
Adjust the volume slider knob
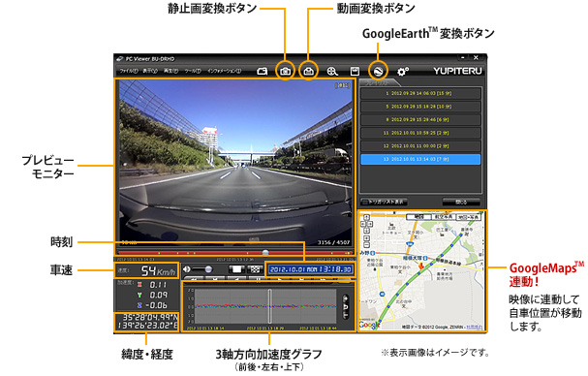[x=208, y=269]
